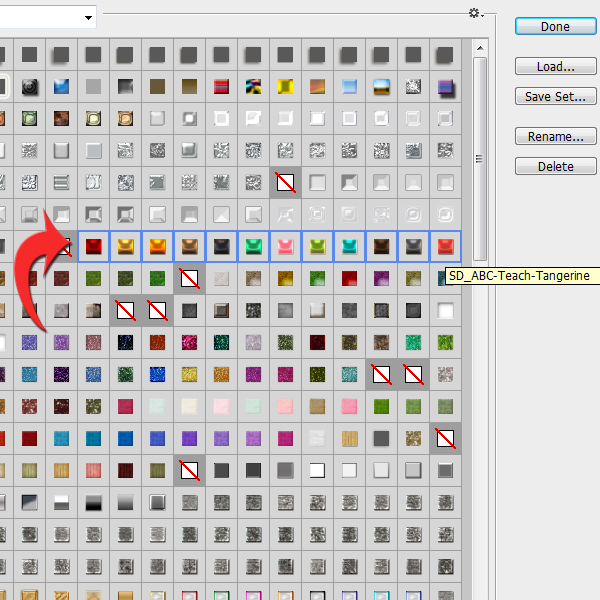Pick the green rounded glass button style
The image size is (600, 600).
(x=29, y=119)
